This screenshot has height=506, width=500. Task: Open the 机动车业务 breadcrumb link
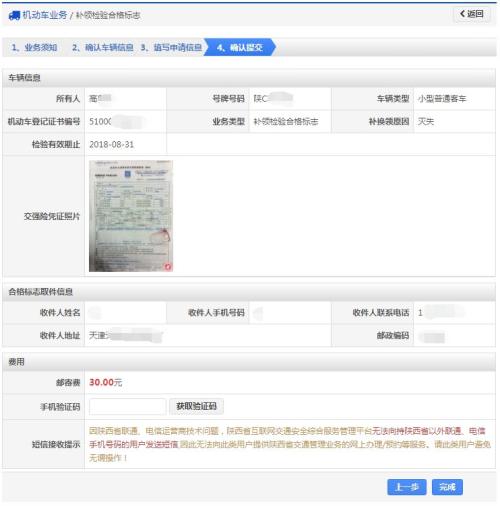point(45,15)
